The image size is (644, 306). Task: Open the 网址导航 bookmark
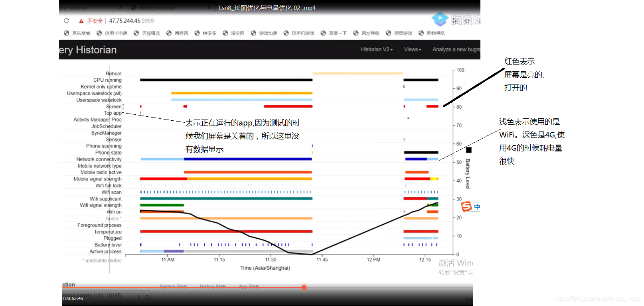pos(366,33)
